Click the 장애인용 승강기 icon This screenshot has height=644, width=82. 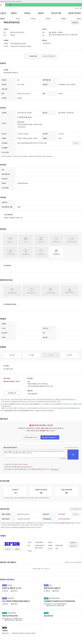[31, 291]
